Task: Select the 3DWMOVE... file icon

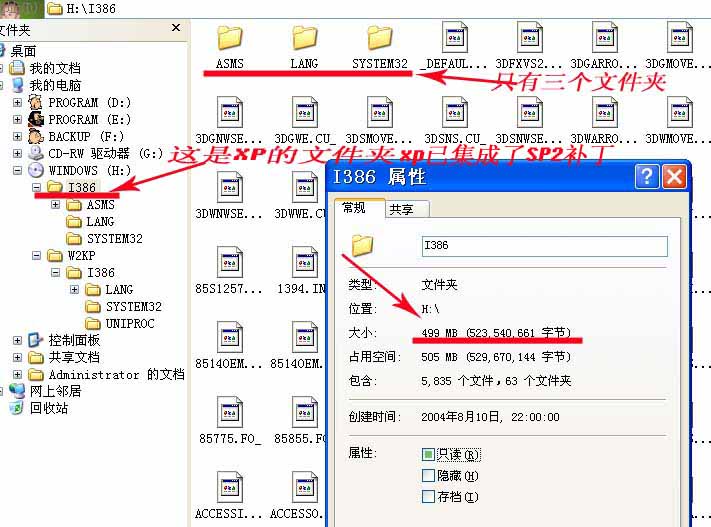Action: tap(680, 112)
